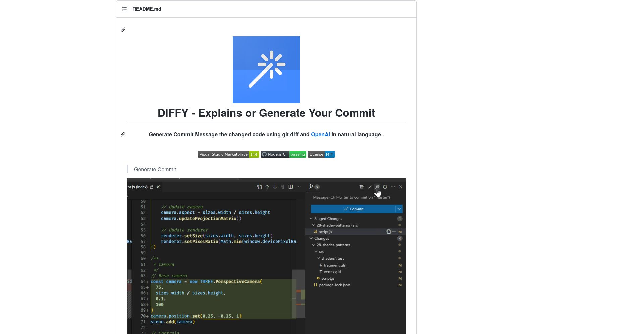Click the Generate Commit blockquote text

155,169
